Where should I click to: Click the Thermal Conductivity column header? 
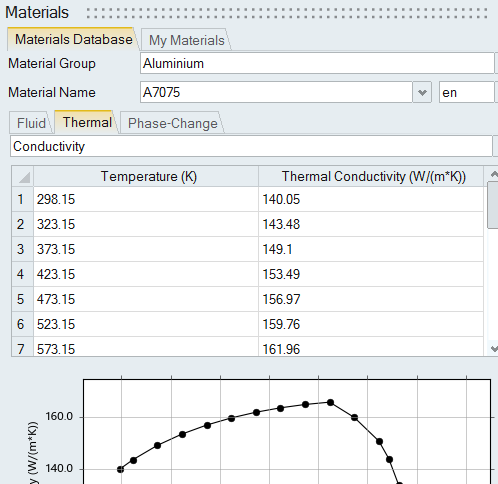(371, 176)
